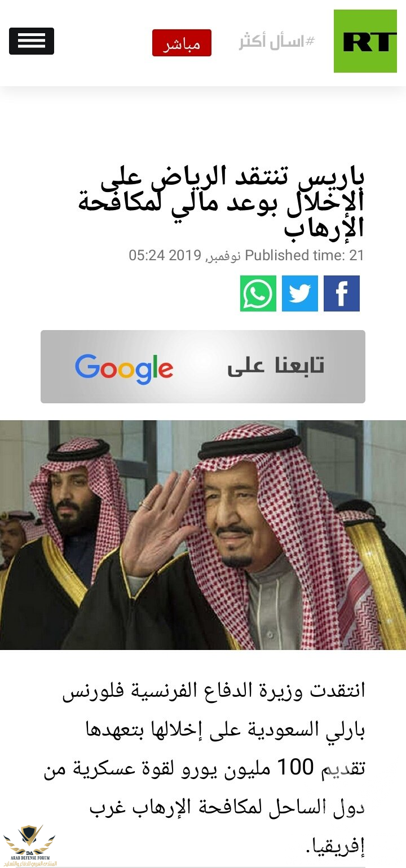Open the article photo of King Salman

[x=203, y=535]
